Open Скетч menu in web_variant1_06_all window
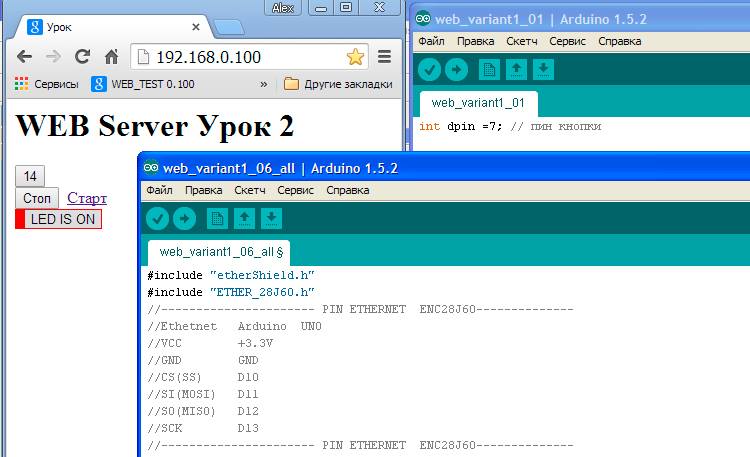 pyautogui.click(x=250, y=190)
